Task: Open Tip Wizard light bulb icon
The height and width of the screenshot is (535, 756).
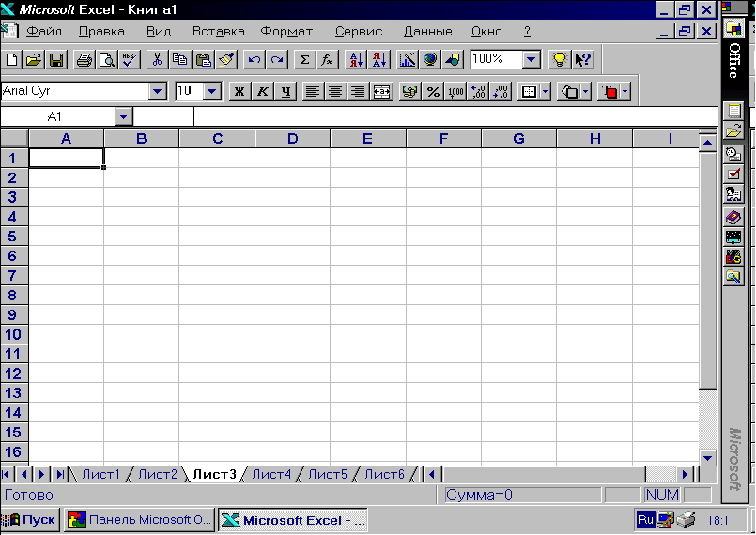Action: (560, 60)
